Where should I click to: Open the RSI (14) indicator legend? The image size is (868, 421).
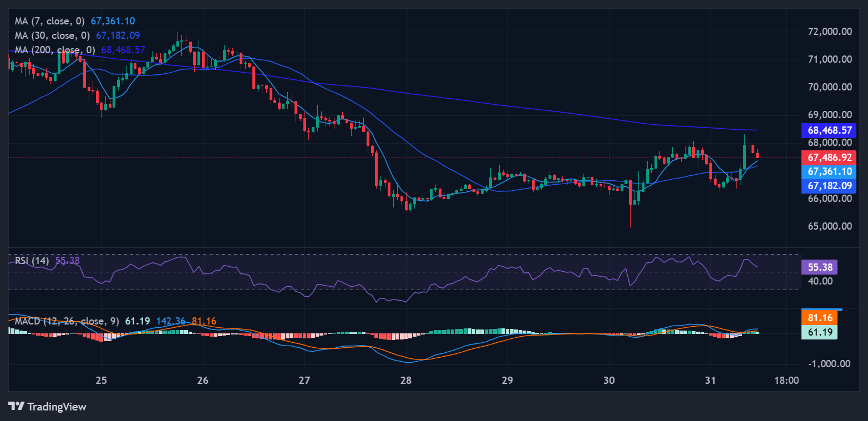coord(32,261)
